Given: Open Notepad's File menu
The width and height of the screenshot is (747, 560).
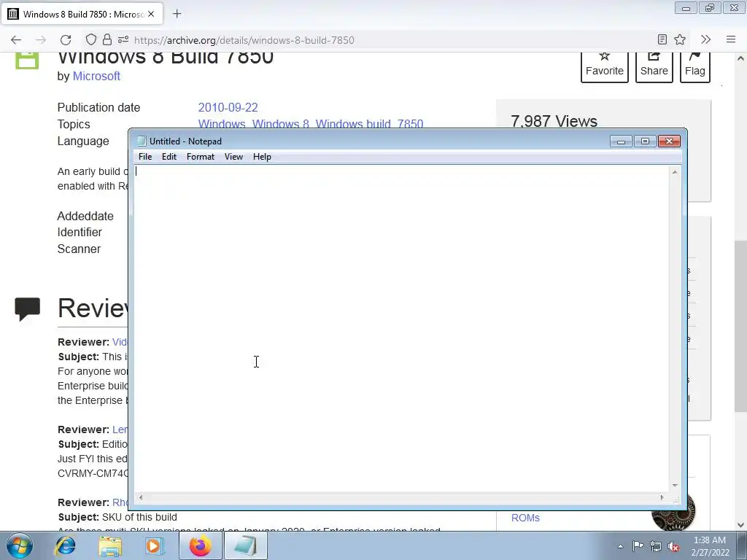Looking at the screenshot, I should [145, 157].
